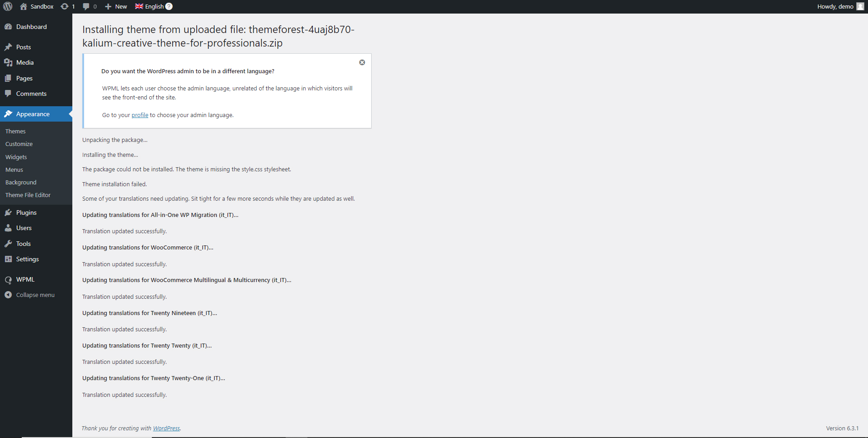Click 'Updating translations for All-in-One WP Migration' line
The image size is (868, 438).
coord(160,215)
